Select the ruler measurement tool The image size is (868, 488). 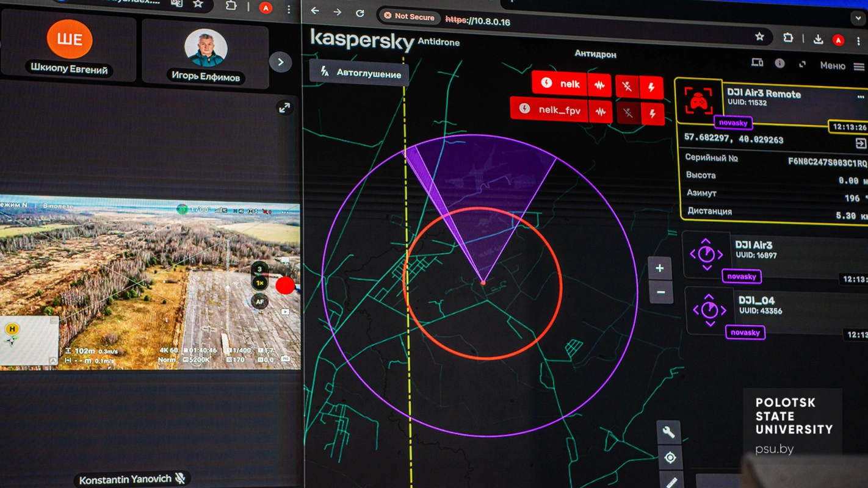click(x=671, y=482)
